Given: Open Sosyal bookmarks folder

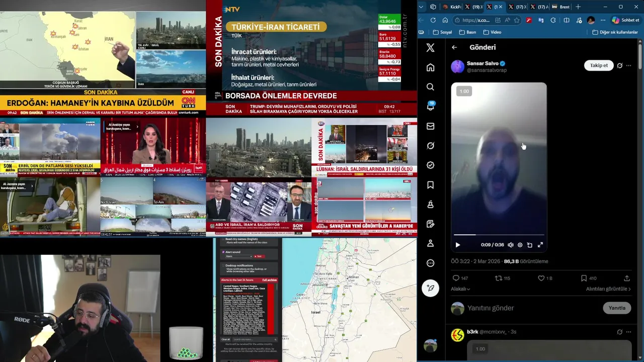Looking at the screenshot, I should click(442, 32).
